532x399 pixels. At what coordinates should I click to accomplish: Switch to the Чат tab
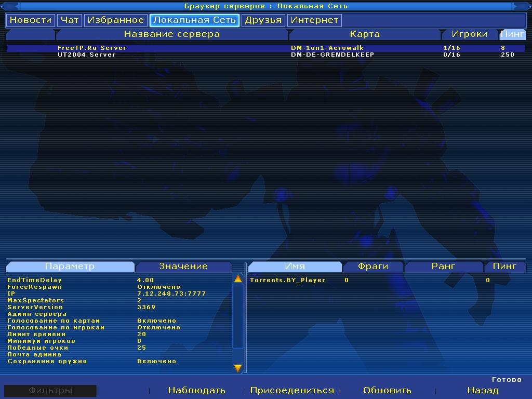(x=69, y=20)
